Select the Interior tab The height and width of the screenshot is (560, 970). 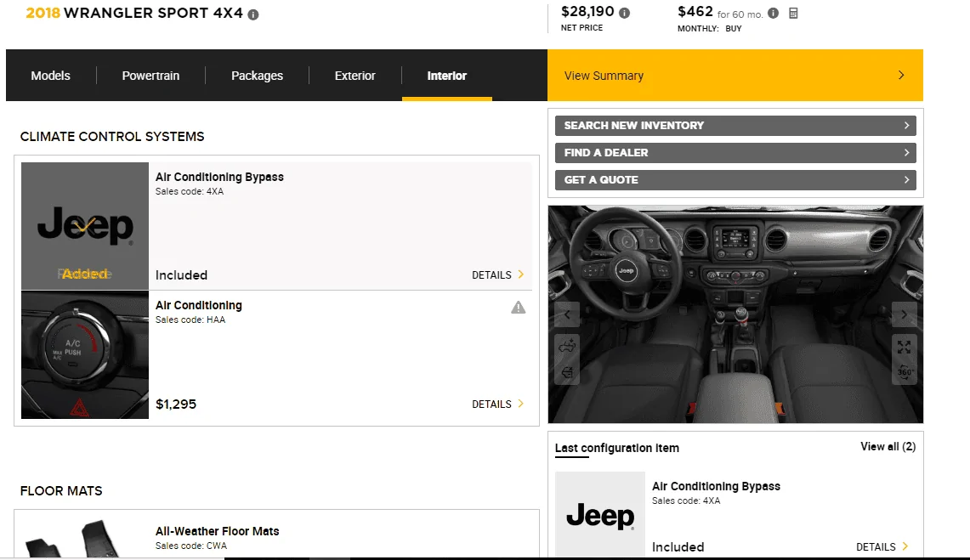446,76
